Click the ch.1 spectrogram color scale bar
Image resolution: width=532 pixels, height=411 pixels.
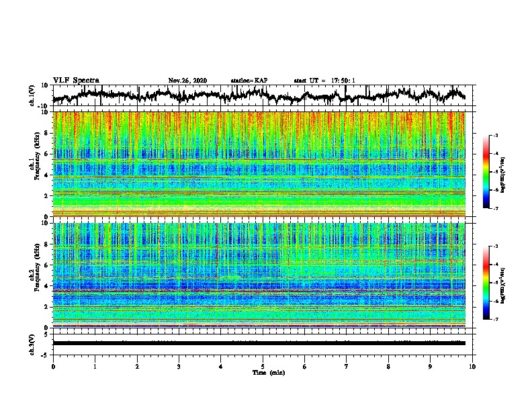pyautogui.click(x=486, y=172)
